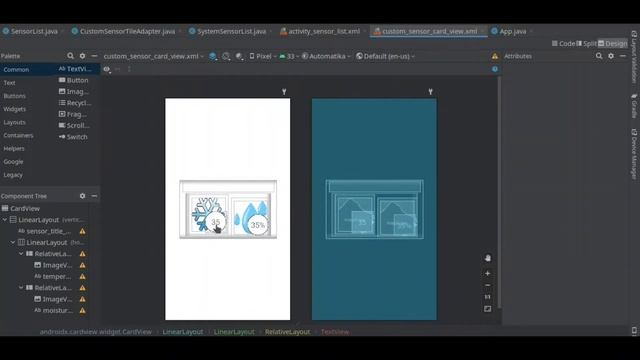Open Palette settings gear
Screen dimensions: 640x360
(x=82, y=56)
